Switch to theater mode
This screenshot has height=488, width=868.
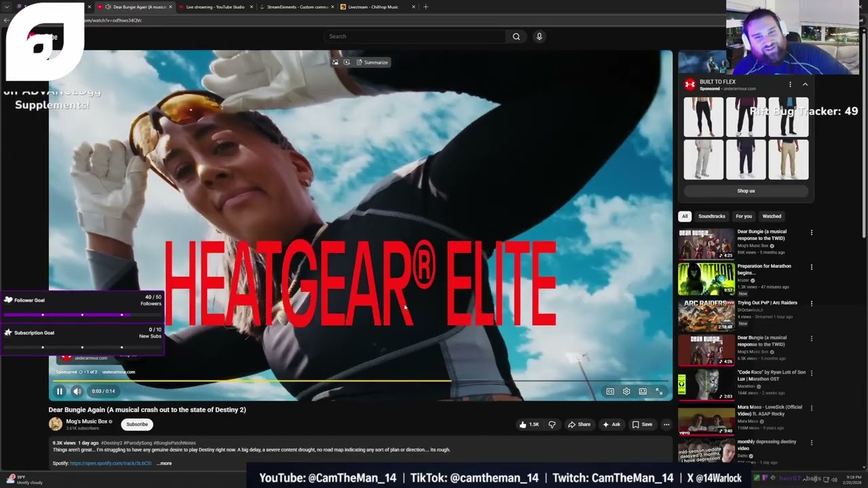pos(643,391)
